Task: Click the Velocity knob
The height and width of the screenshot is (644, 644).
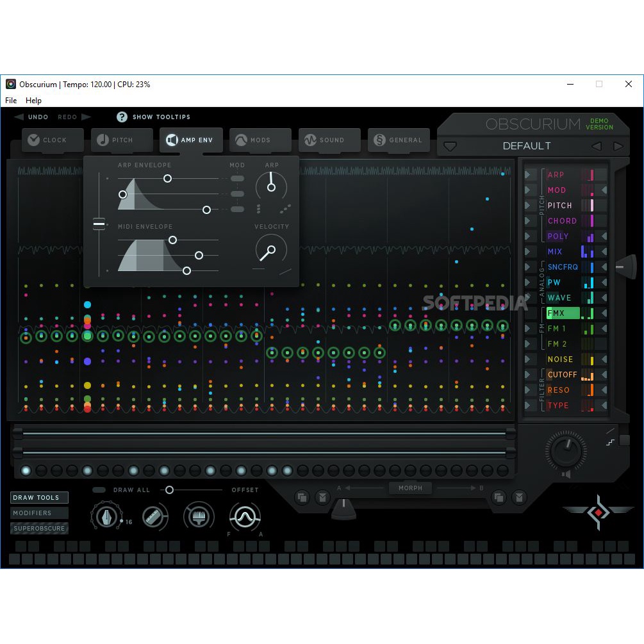Action: click(x=271, y=249)
